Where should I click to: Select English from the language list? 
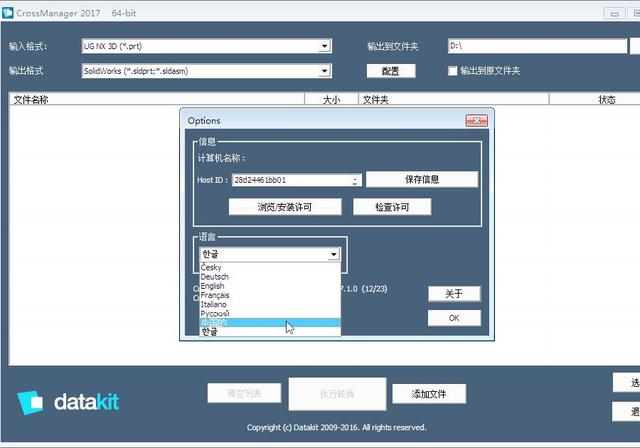[x=213, y=286]
